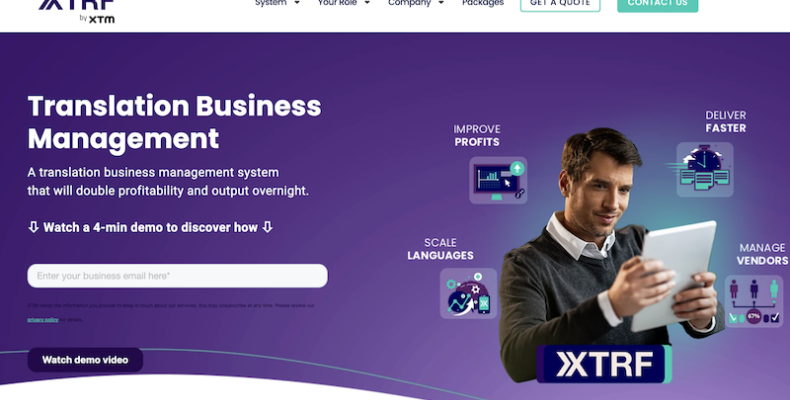
Task: Click the Deliver Faster stopwatch icon
Action: (x=704, y=170)
